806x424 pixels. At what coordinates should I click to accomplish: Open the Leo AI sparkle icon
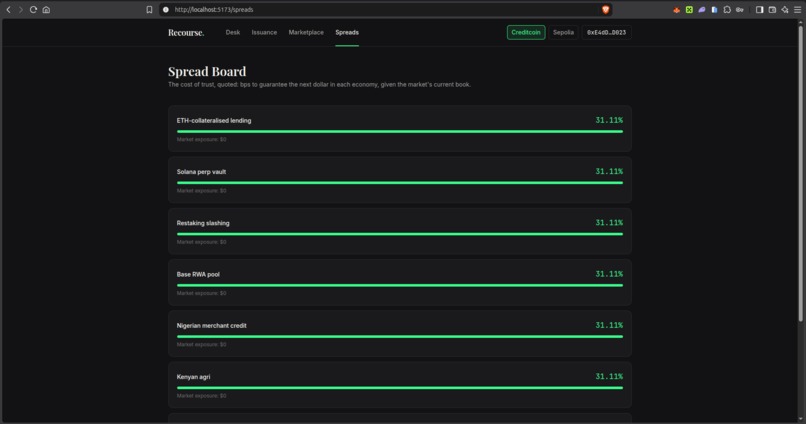click(785, 10)
